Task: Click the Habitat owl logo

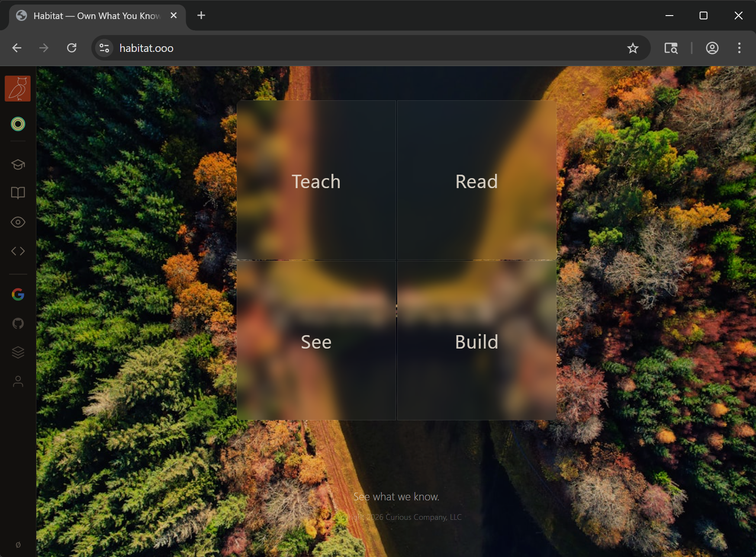Action: coord(18,89)
